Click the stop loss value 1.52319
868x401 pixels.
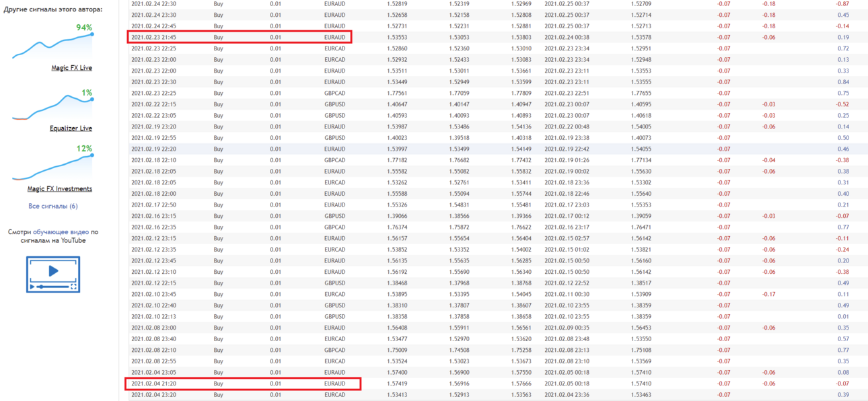pyautogui.click(x=460, y=3)
